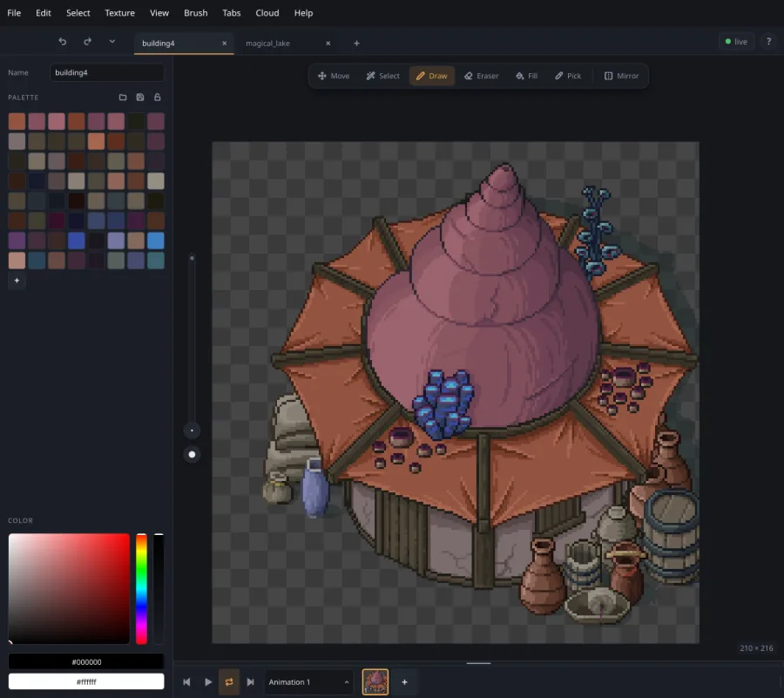Open the Select menu
This screenshot has height=698, width=784.
(x=78, y=13)
